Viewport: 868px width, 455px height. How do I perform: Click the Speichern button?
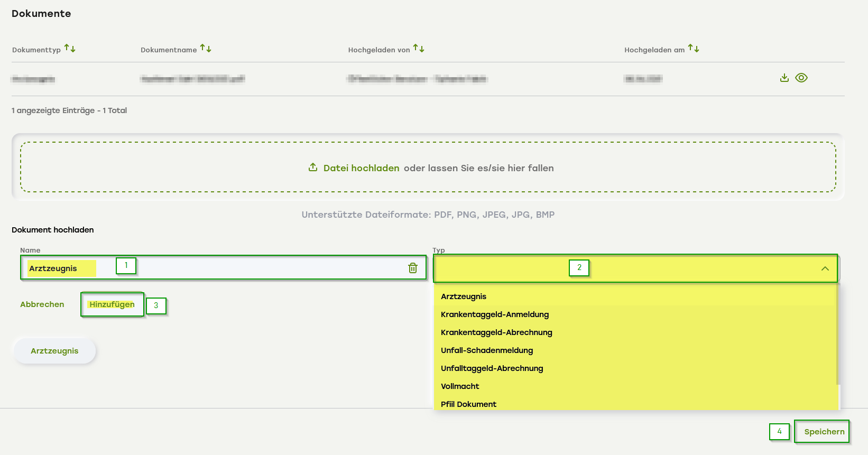click(x=824, y=432)
